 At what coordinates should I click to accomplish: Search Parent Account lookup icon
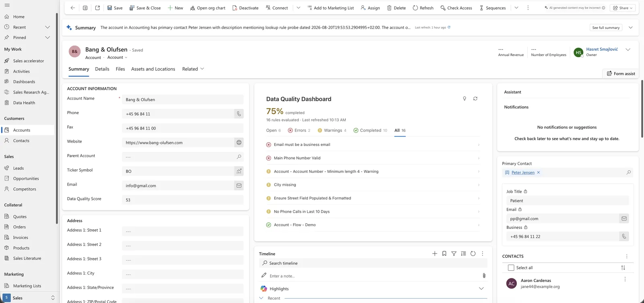pyautogui.click(x=239, y=157)
